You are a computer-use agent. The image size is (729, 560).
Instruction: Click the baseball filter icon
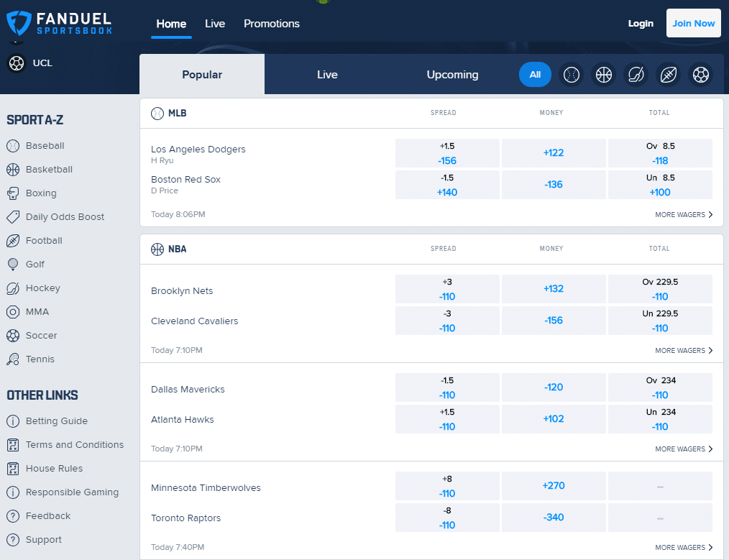coord(572,75)
